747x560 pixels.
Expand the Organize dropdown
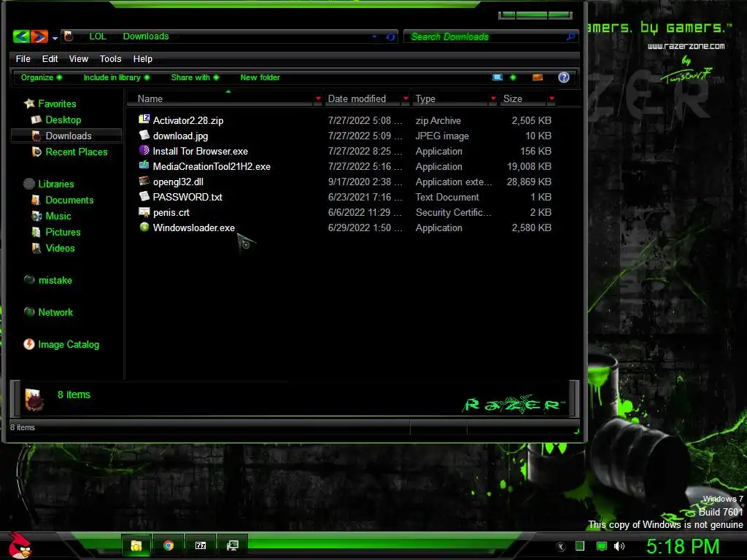pyautogui.click(x=42, y=77)
